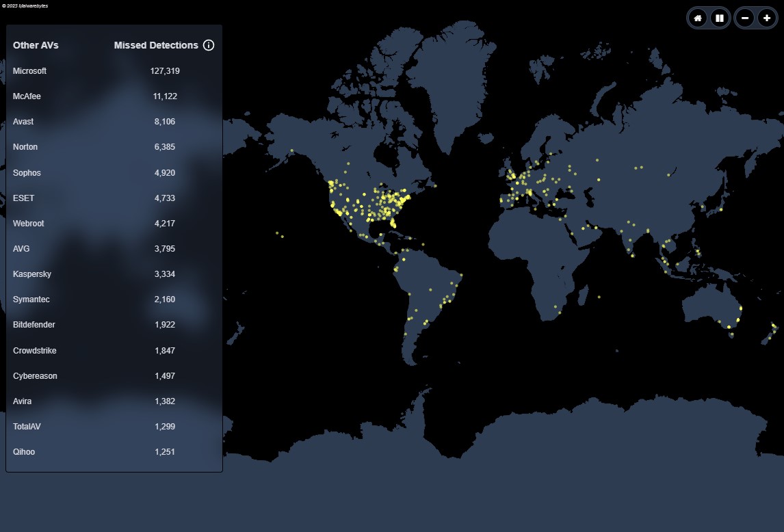Click the 4,217 missed detections value

coord(165,223)
